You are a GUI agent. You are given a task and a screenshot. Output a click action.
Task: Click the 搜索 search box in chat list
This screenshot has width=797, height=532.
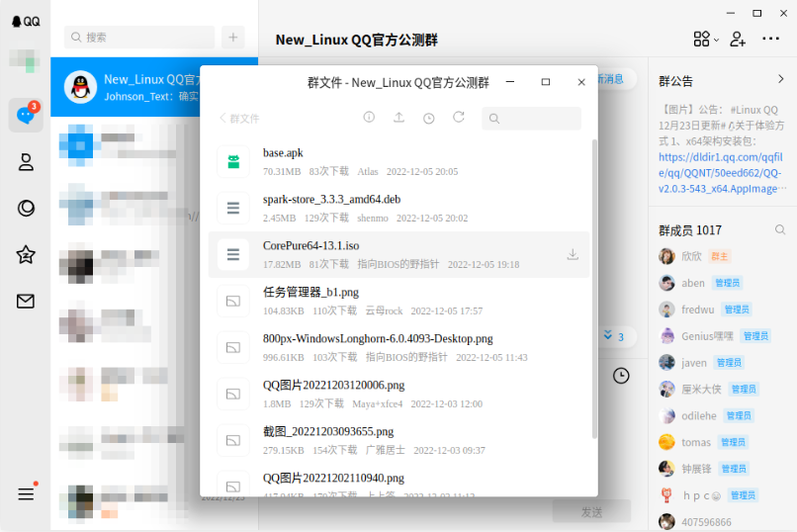pos(139,38)
